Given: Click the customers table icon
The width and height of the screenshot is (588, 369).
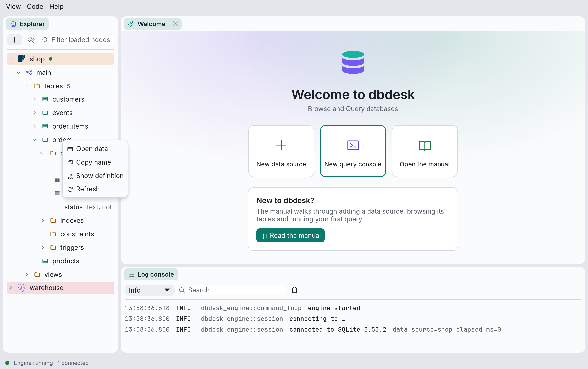Looking at the screenshot, I should click(x=45, y=99).
